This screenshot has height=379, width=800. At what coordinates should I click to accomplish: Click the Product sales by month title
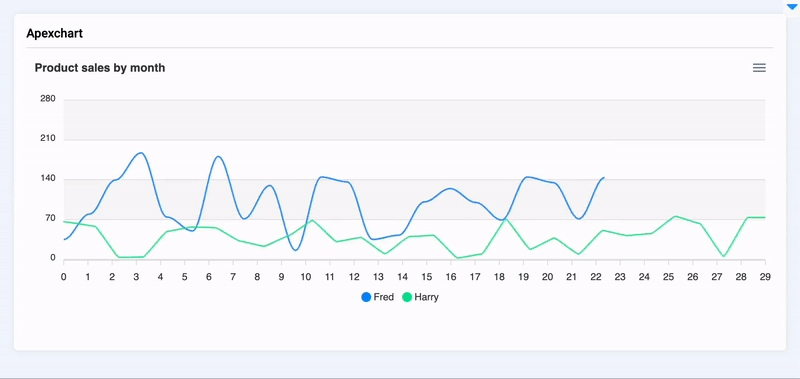[100, 68]
